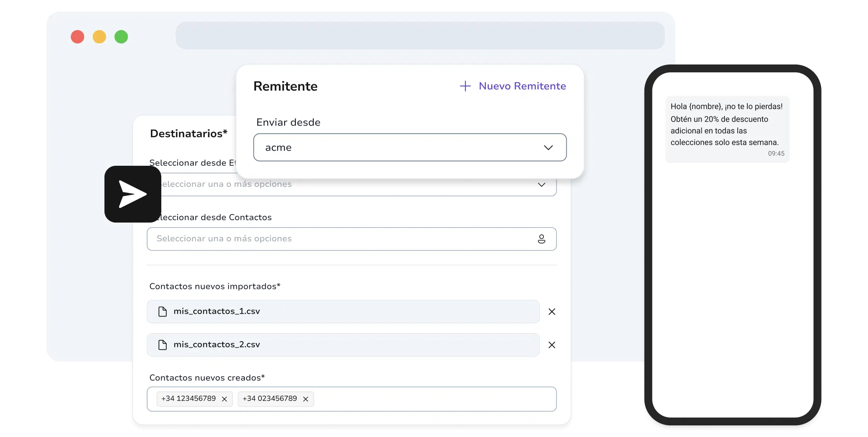Click the Contactos nuevos importados* label
868x437 pixels.
pos(215,286)
